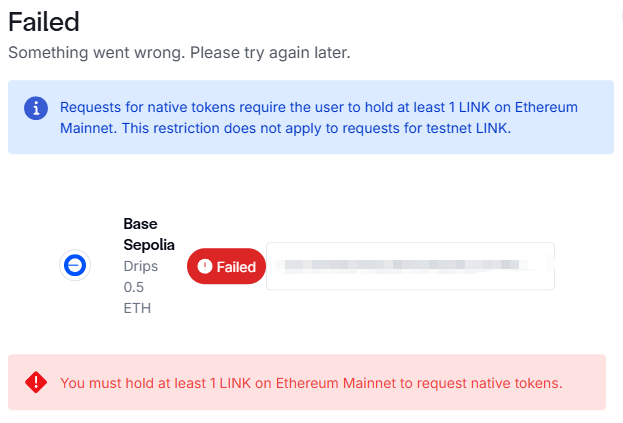Screen dimensions: 623x423
Task: Click the blurred wallet address field
Action: coord(410,266)
